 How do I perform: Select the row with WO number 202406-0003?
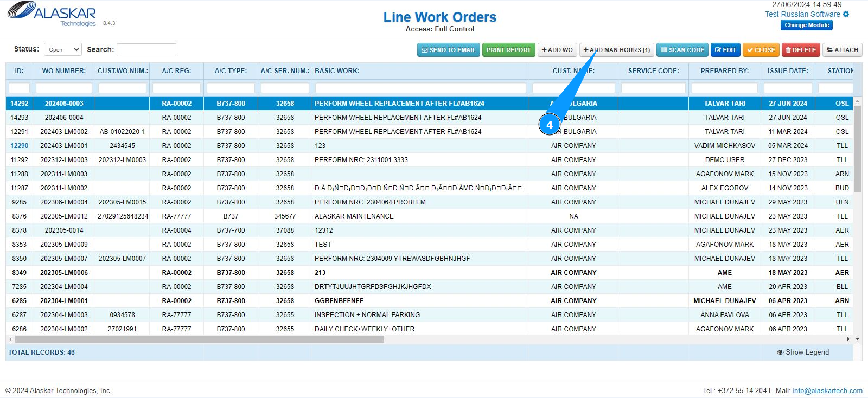click(429, 104)
